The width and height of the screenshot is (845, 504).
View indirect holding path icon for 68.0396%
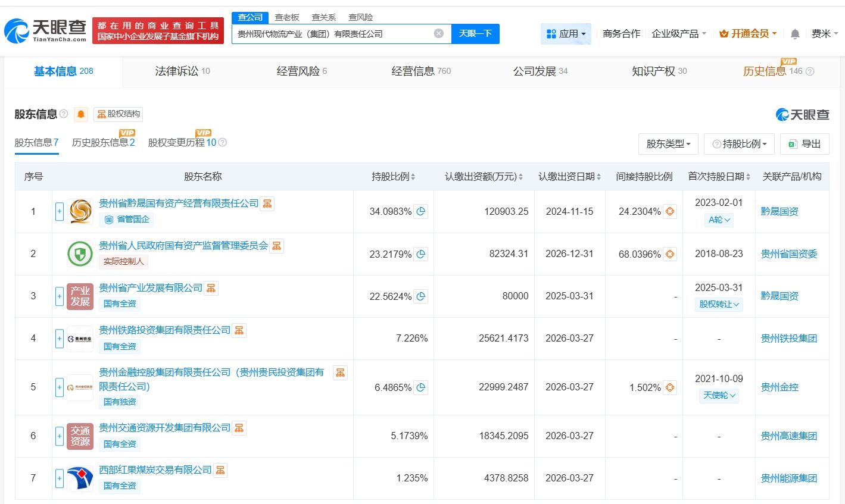coord(670,254)
